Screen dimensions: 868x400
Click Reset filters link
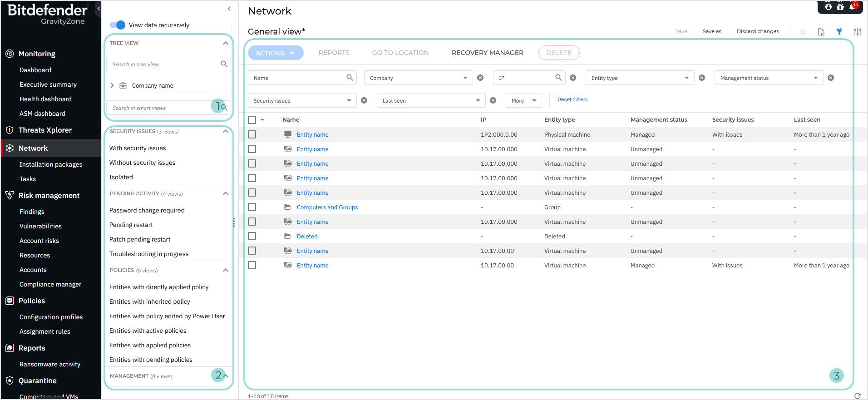tap(572, 99)
